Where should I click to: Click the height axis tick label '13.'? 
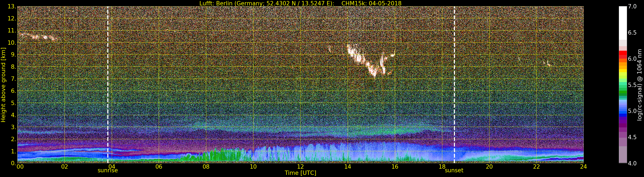(12, 6)
